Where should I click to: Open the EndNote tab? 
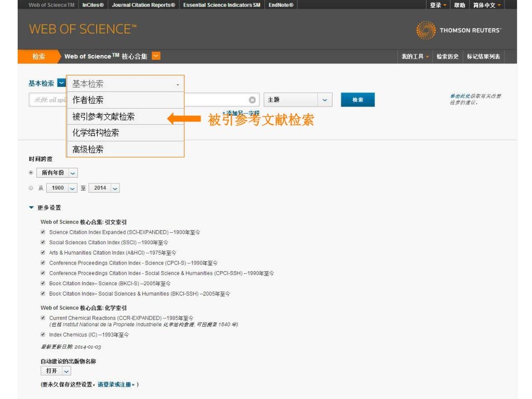(281, 5)
